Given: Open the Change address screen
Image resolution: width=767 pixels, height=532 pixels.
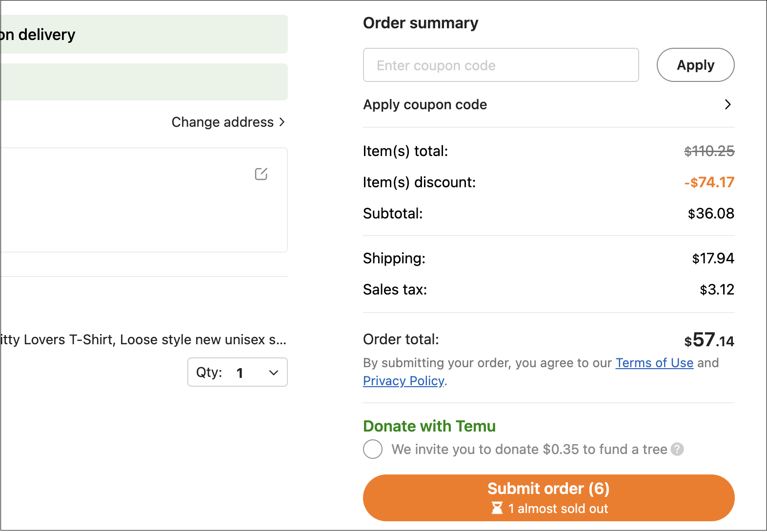Looking at the screenshot, I should click(222, 122).
